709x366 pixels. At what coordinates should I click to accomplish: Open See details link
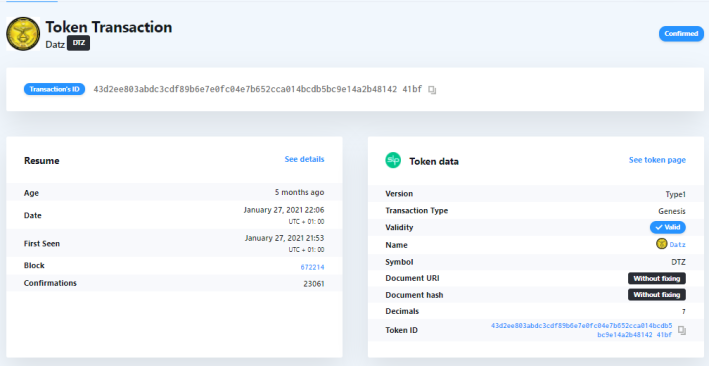coord(304,159)
